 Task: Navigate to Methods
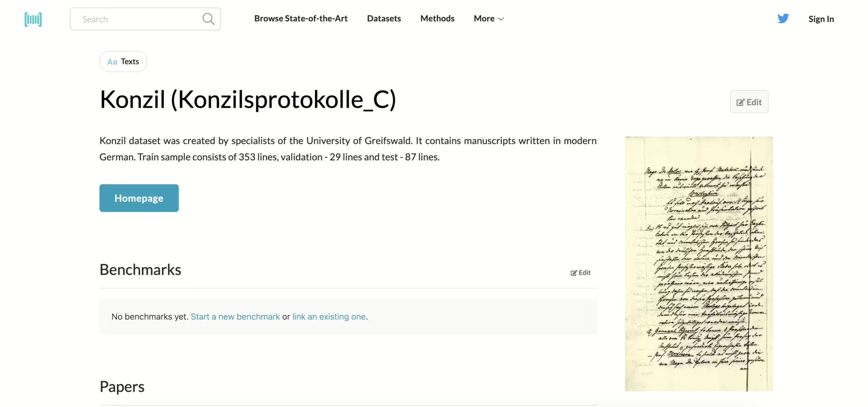(x=437, y=18)
